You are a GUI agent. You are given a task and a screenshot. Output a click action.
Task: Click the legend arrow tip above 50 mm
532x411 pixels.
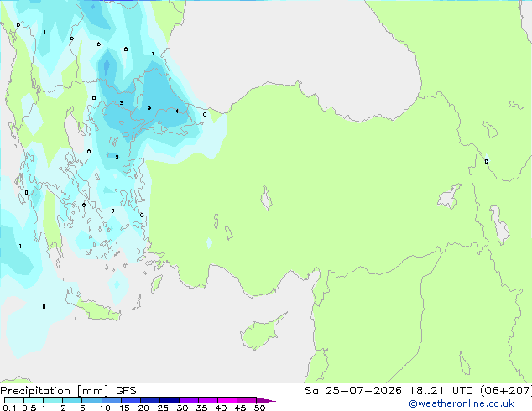point(266,400)
